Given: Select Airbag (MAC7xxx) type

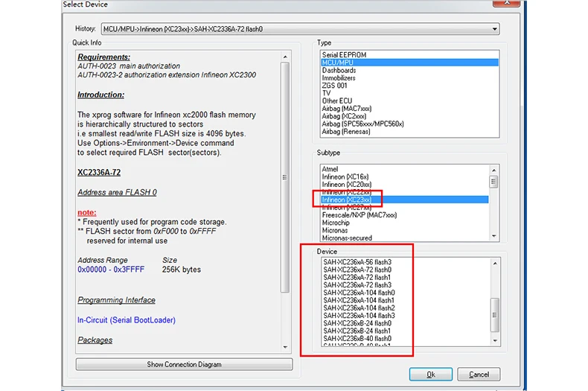Looking at the screenshot, I should tap(409, 109).
